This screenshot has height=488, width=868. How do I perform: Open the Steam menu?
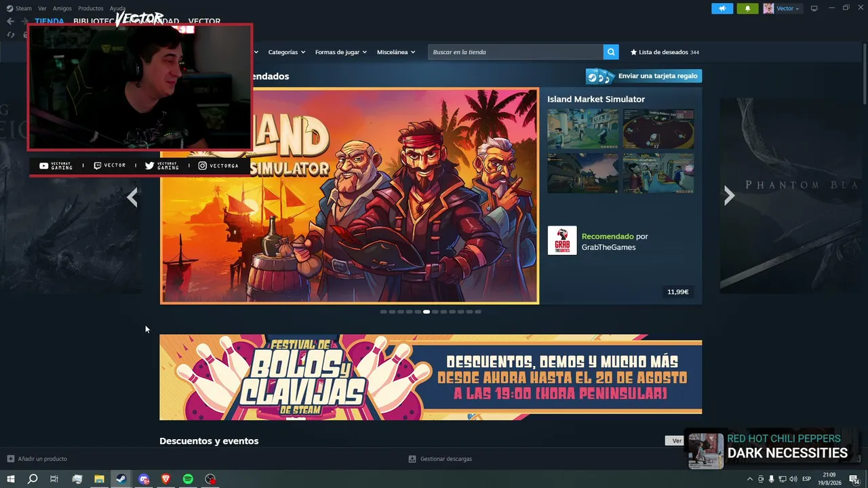point(24,8)
